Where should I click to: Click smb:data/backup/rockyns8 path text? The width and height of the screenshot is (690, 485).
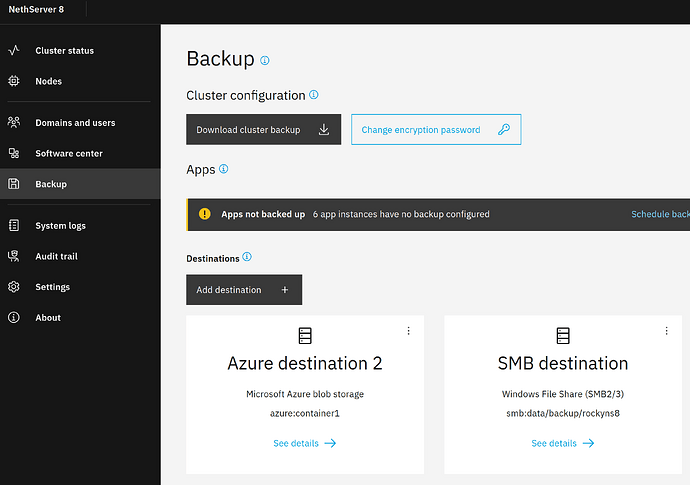(x=563, y=413)
